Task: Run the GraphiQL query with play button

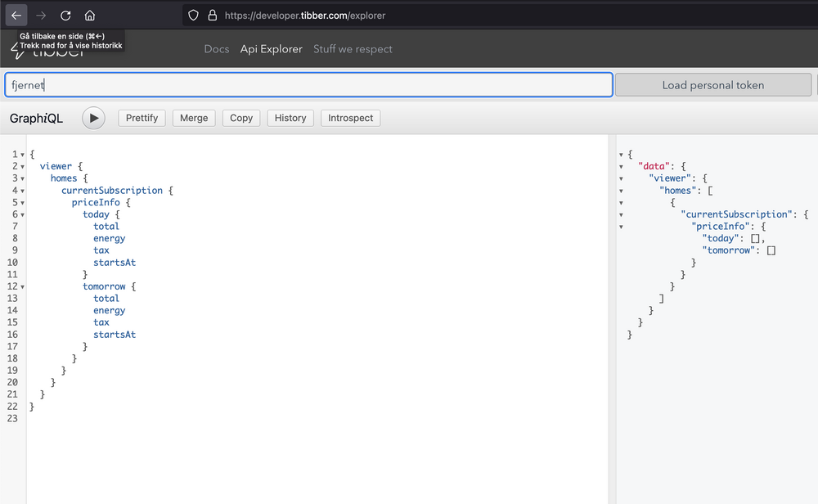Action: [93, 118]
